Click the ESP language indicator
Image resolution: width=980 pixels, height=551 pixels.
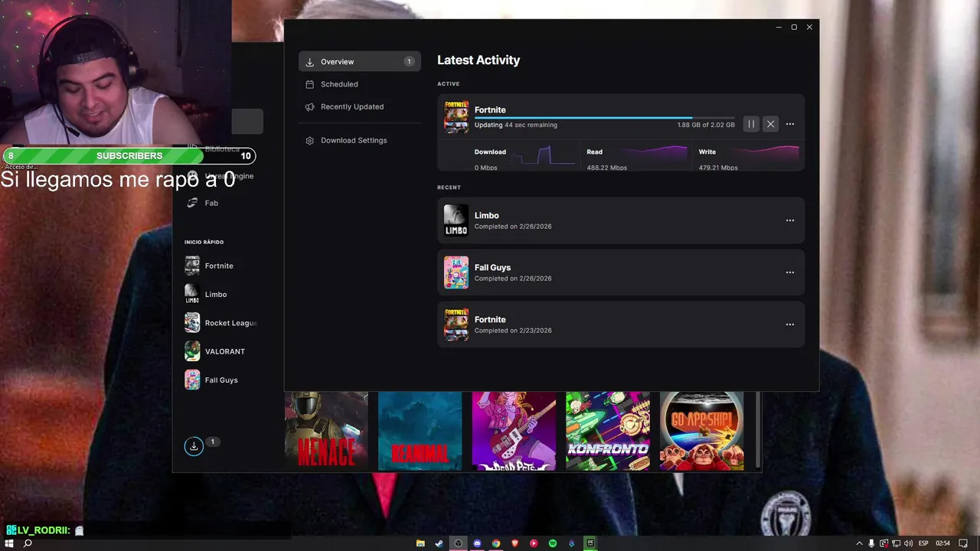pos(923,543)
